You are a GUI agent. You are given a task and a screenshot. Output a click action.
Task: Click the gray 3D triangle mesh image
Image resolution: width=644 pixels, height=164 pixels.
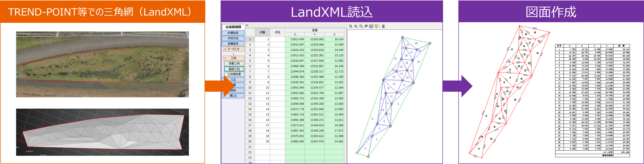coord(103,132)
